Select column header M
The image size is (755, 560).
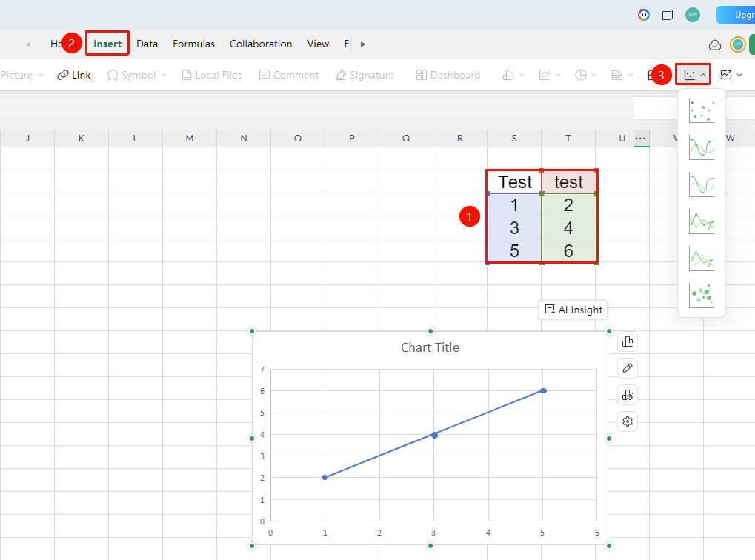click(190, 139)
